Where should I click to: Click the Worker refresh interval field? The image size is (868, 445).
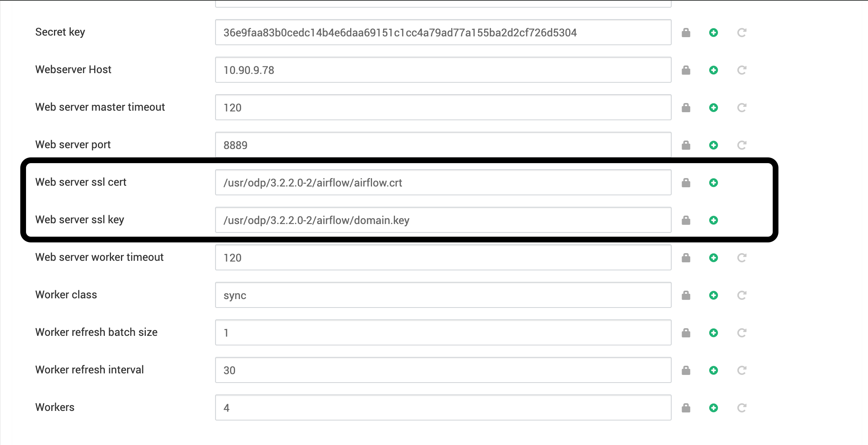(x=443, y=370)
